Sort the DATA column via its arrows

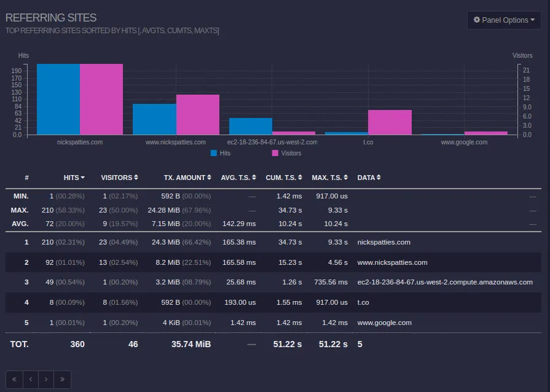pyautogui.click(x=378, y=178)
